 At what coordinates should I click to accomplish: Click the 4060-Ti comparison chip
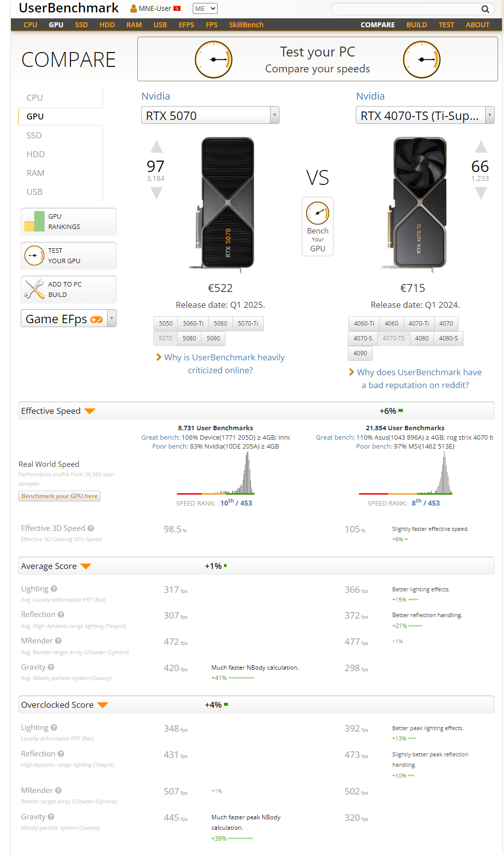point(364,324)
